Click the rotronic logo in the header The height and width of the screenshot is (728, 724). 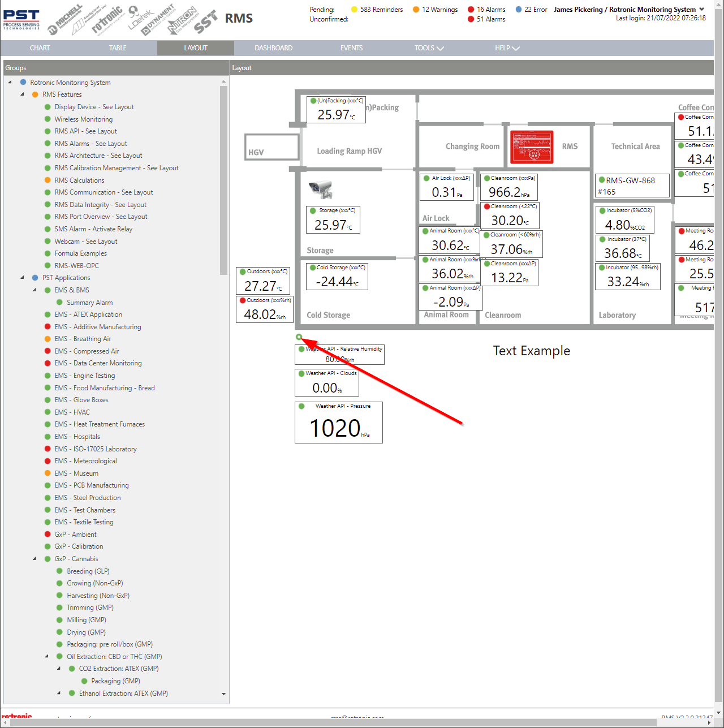click(107, 17)
